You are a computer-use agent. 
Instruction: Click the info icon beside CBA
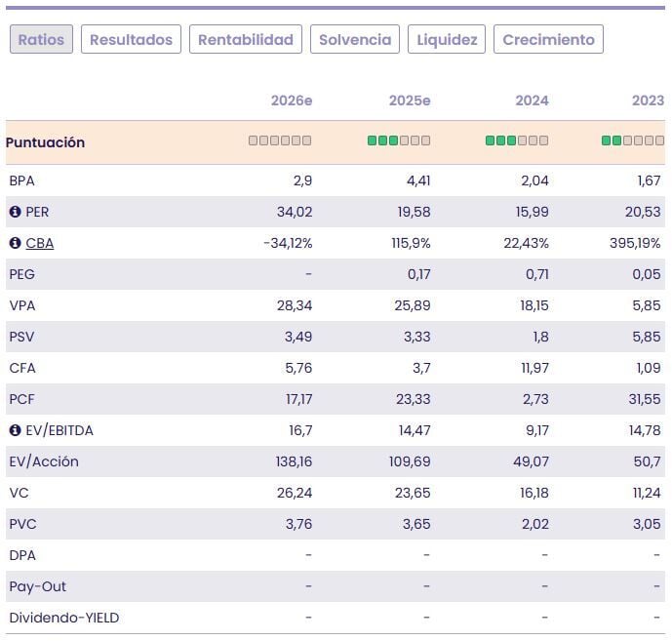tap(15, 243)
